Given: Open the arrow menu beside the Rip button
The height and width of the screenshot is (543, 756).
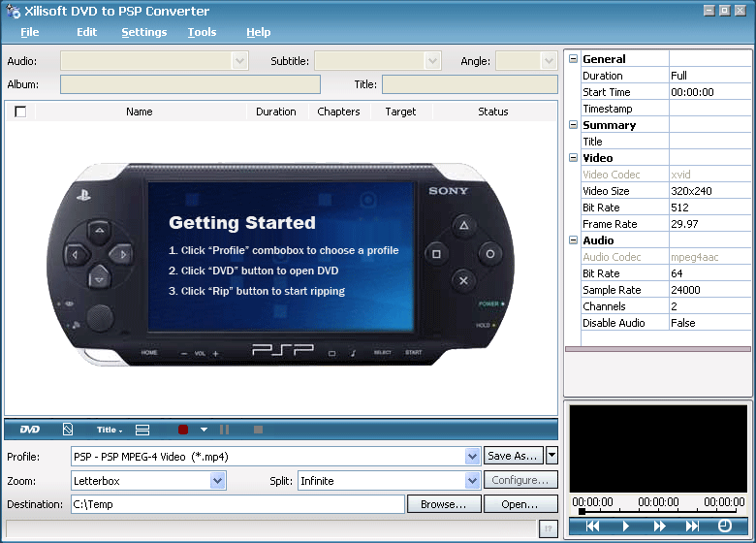Looking at the screenshot, I should point(204,430).
